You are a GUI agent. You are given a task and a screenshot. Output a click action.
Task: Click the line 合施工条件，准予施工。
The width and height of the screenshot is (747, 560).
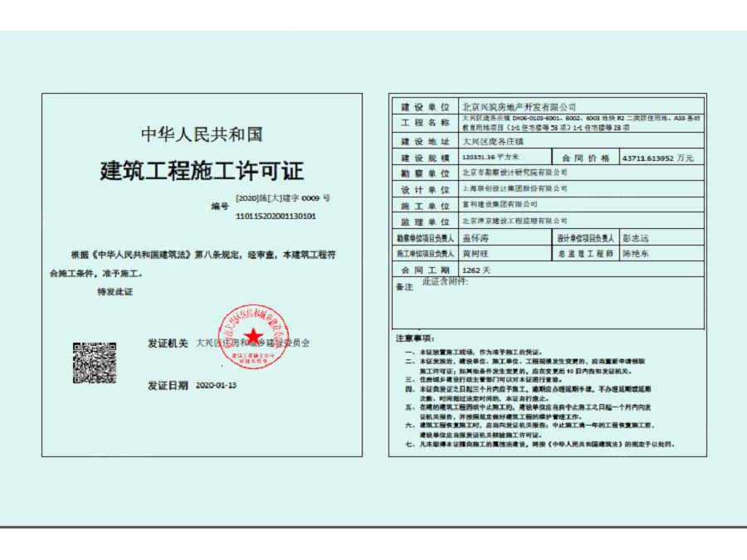(x=95, y=273)
